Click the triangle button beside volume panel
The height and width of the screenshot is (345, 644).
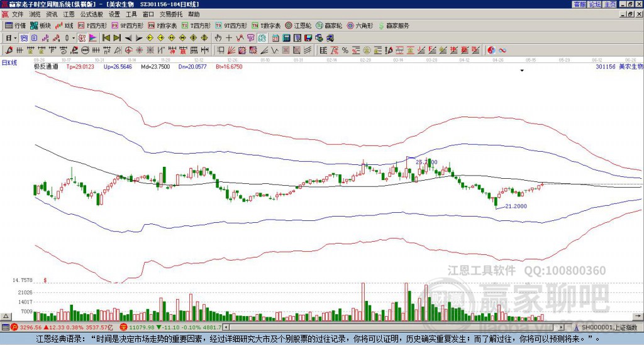click(6, 316)
